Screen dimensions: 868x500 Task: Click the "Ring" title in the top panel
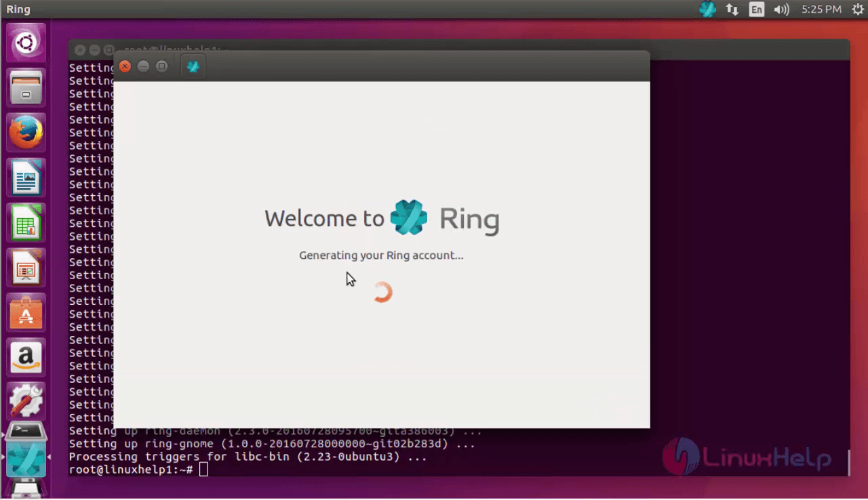pyautogui.click(x=18, y=9)
